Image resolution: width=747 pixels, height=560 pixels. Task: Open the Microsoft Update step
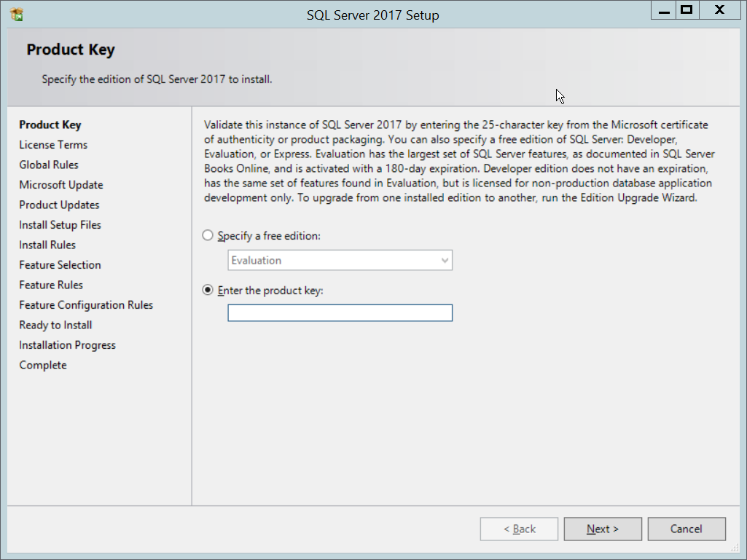(61, 185)
